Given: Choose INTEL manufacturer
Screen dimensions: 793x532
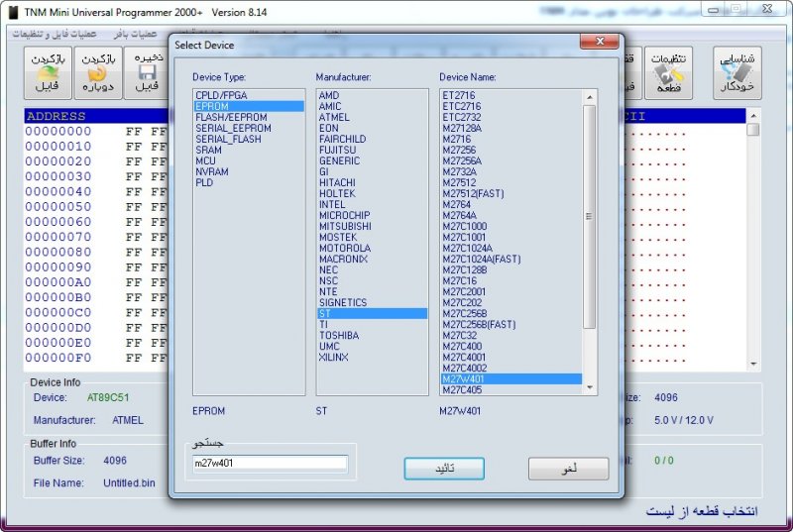Looking at the screenshot, I should point(373,205).
